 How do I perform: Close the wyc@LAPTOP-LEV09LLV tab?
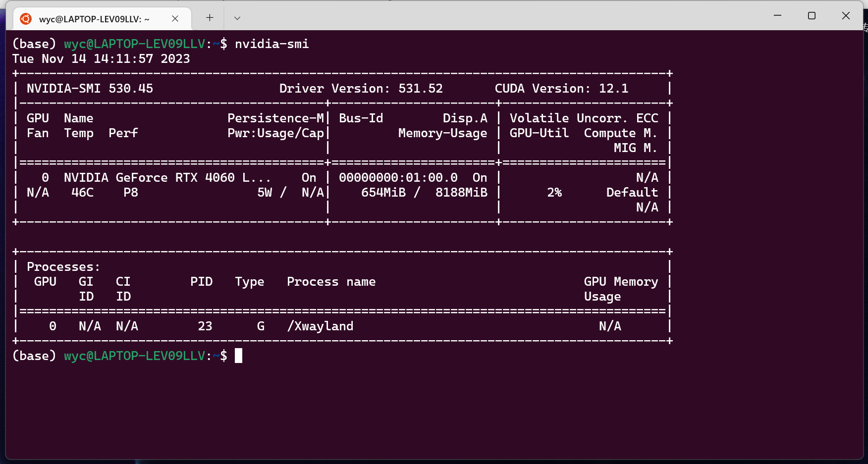click(175, 19)
